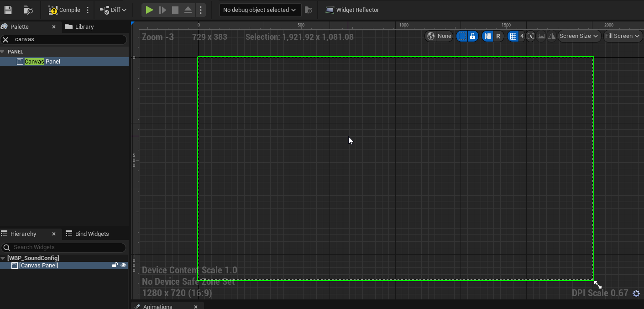Viewport: 644px width, 309px height.
Task: Click the Selection size readout text
Action: point(299,37)
